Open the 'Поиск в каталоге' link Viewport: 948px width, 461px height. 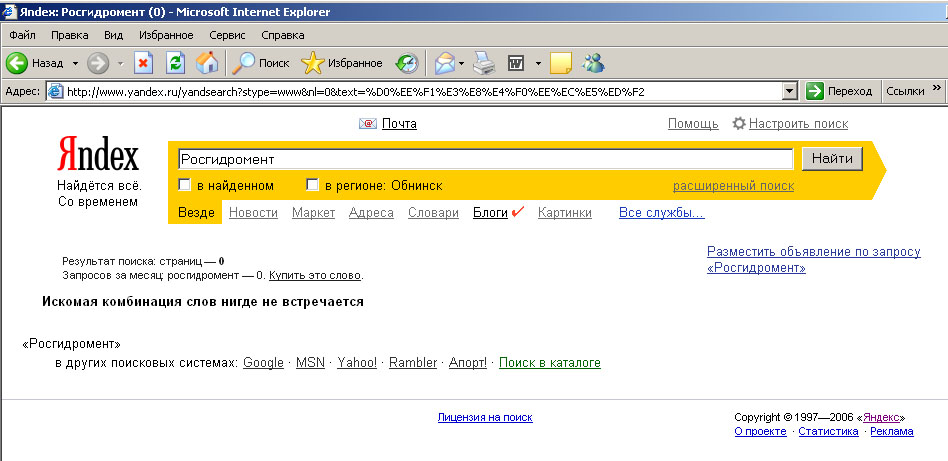[550, 363]
